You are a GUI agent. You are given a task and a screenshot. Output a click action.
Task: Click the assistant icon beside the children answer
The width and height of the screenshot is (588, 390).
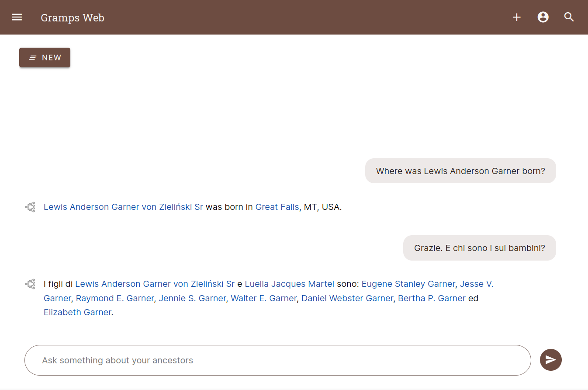(x=30, y=284)
